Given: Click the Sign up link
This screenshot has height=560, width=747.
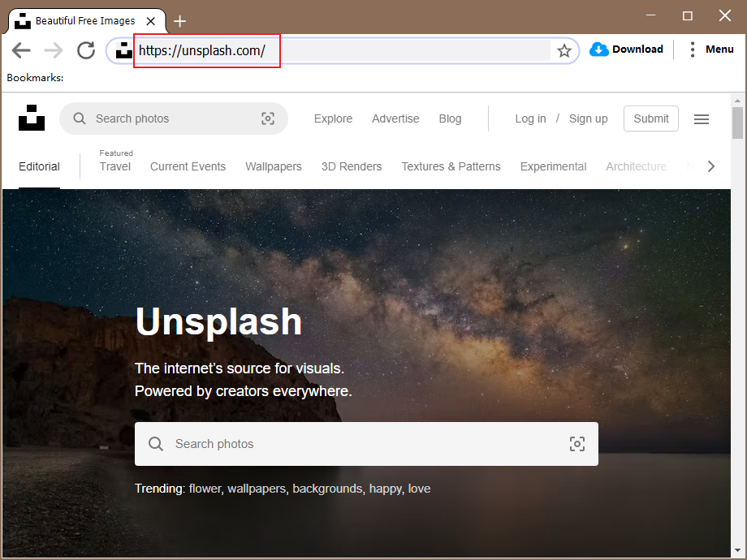Looking at the screenshot, I should click(588, 118).
